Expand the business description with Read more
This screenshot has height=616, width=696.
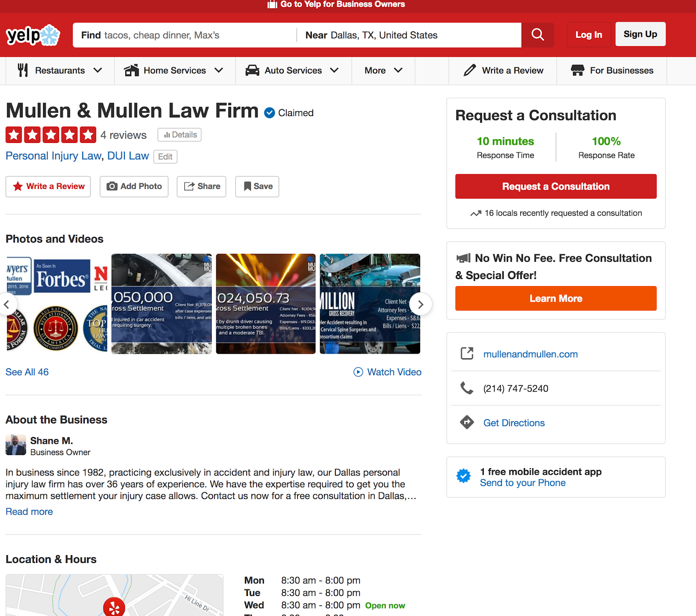29,512
